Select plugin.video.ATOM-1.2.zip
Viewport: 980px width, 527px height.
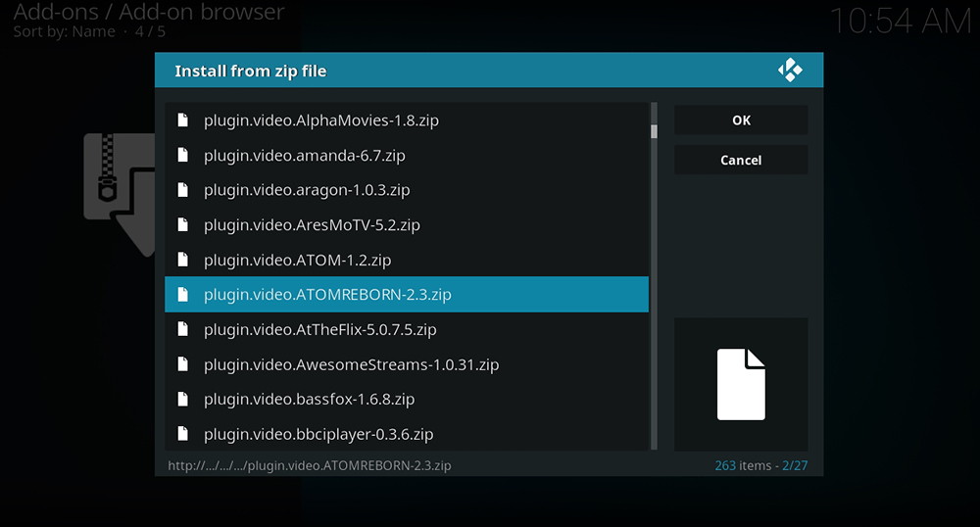(x=407, y=260)
